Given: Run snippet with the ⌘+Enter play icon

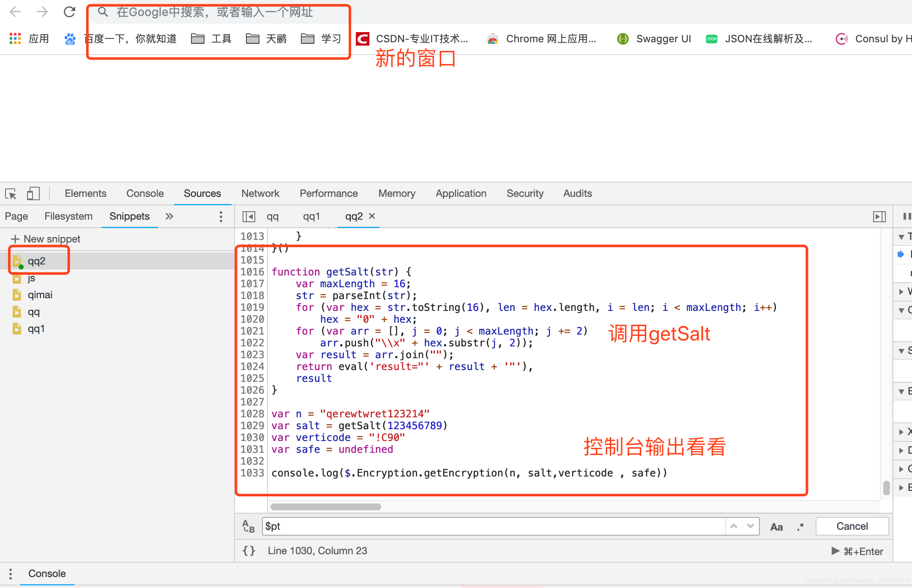Looking at the screenshot, I should [x=835, y=551].
